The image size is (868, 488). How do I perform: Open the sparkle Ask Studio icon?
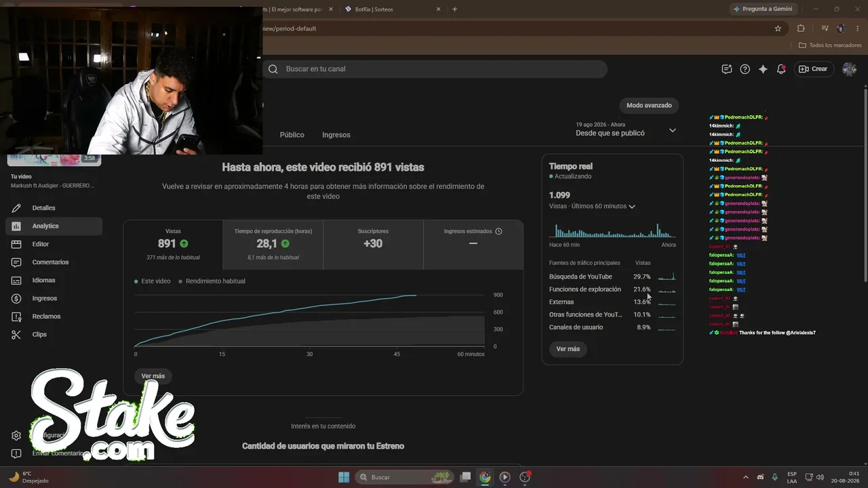point(763,69)
